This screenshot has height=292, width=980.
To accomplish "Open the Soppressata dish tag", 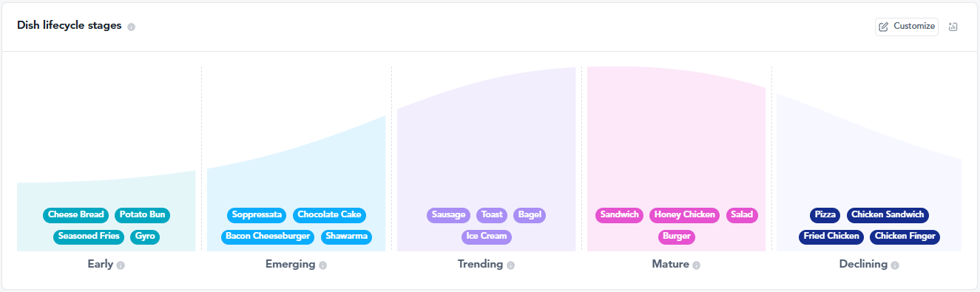I will tap(257, 215).
